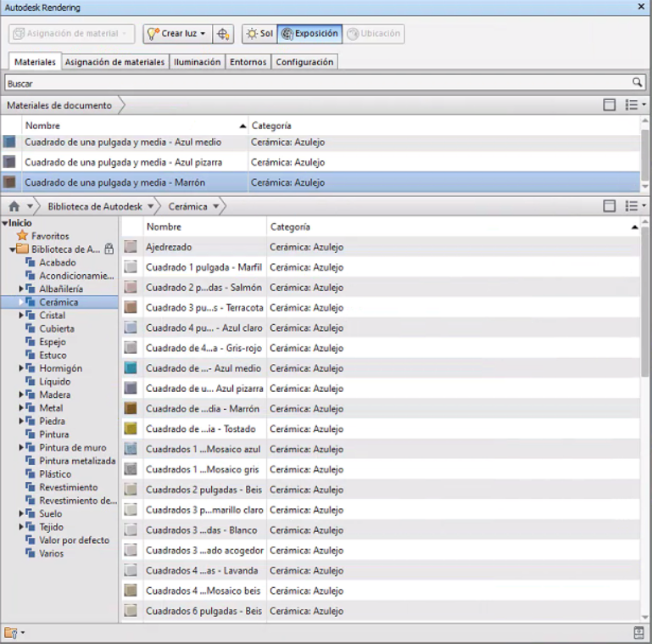
Task: Sort document materials by Nombre column
Action: [135, 126]
